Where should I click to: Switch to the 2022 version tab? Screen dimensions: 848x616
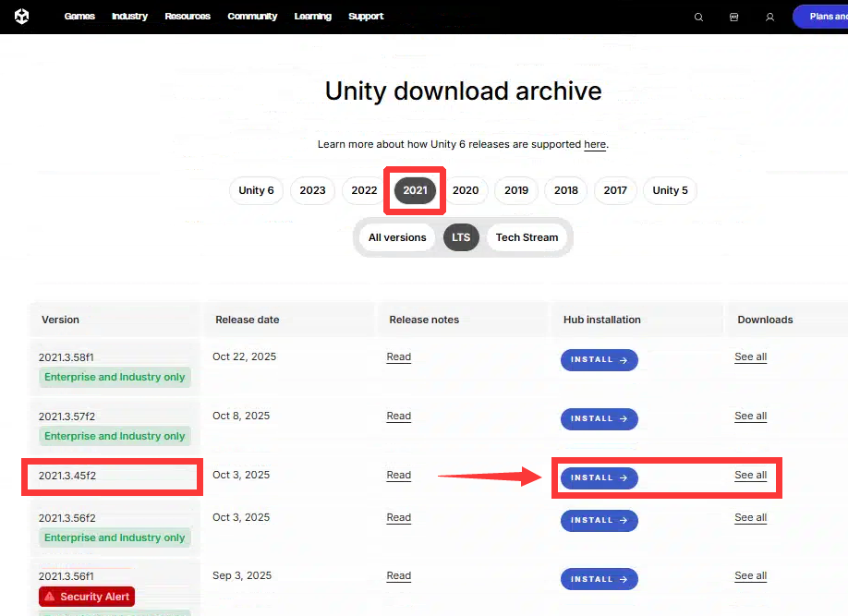[x=364, y=190]
